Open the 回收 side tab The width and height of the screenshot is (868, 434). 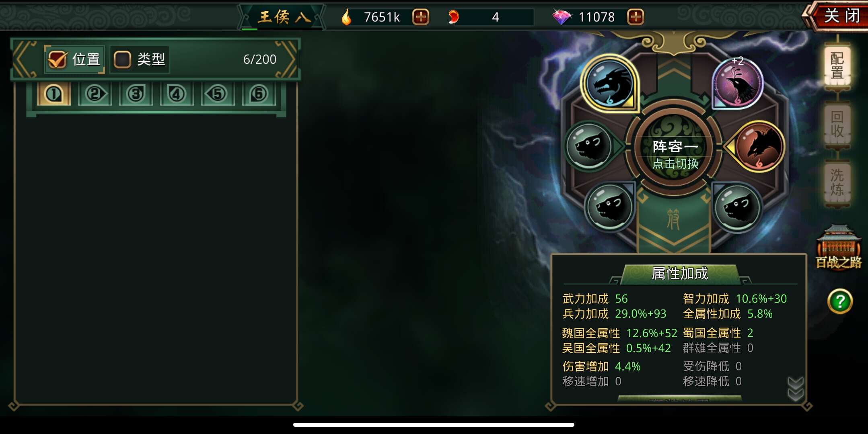(x=837, y=124)
